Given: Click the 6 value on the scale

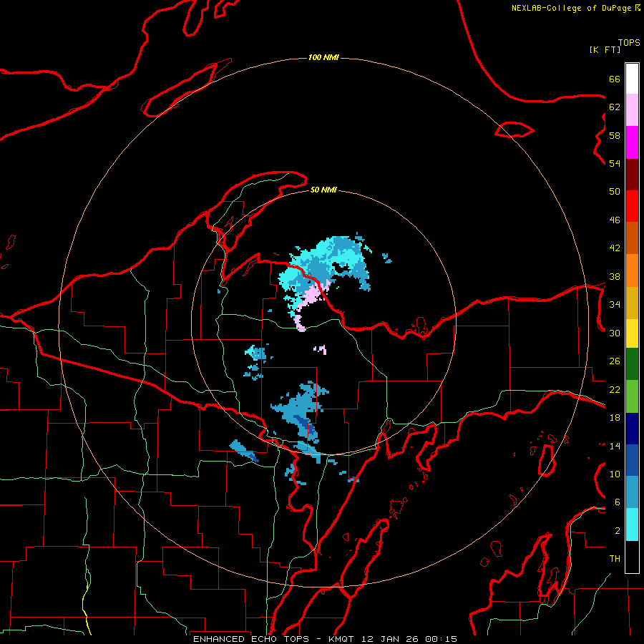Looking at the screenshot, I should pos(618,502).
